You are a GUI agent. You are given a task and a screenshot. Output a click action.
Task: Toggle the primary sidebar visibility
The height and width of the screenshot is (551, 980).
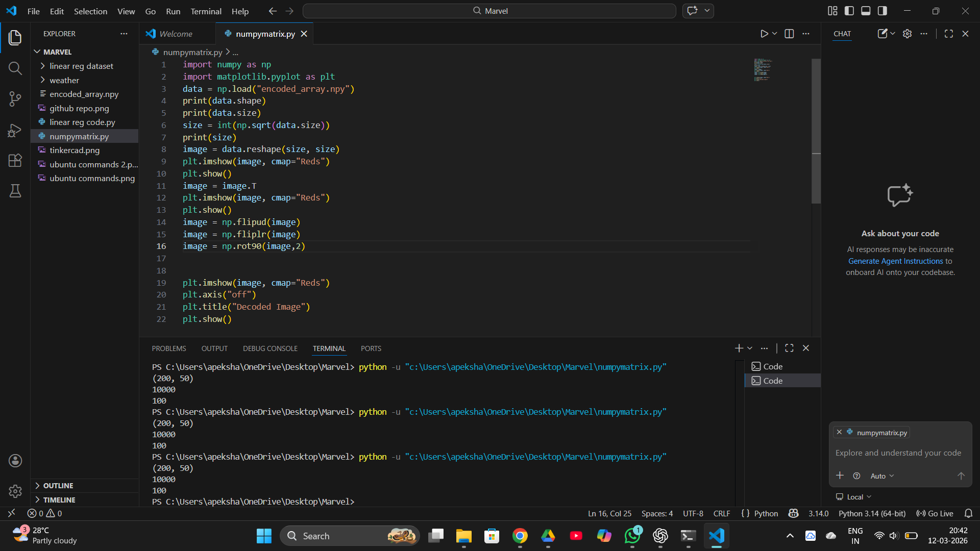click(849, 10)
